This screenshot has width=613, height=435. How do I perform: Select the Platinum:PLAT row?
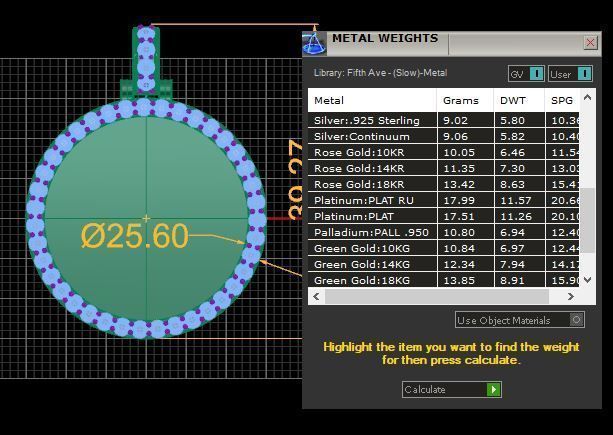click(444, 216)
